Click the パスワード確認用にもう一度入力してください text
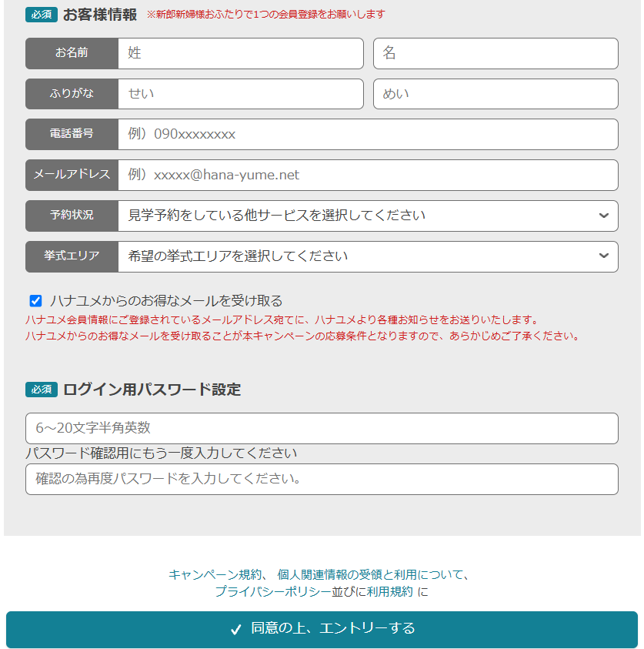 (162, 453)
